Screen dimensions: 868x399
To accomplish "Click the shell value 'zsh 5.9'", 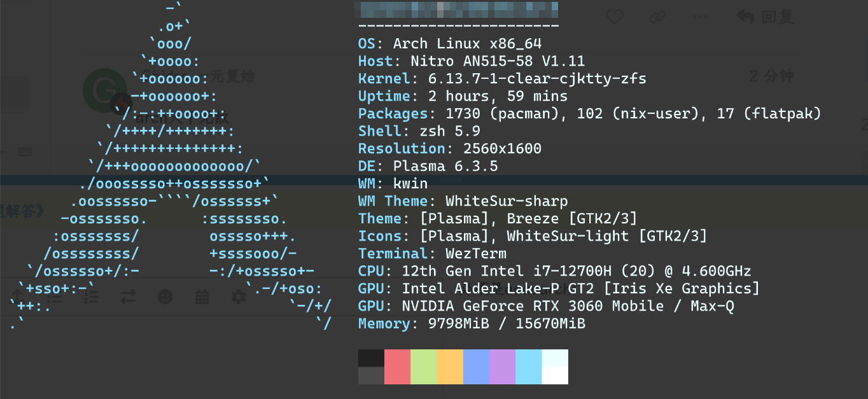I will 449,132.
